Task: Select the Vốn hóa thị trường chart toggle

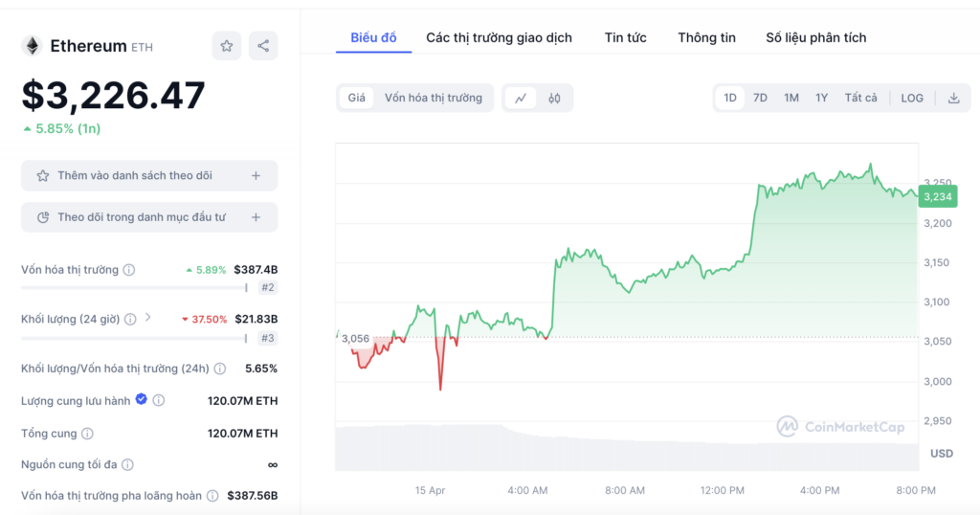Action: click(434, 99)
